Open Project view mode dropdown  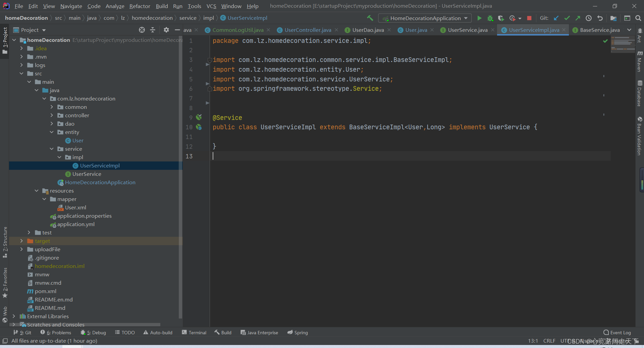tap(44, 30)
